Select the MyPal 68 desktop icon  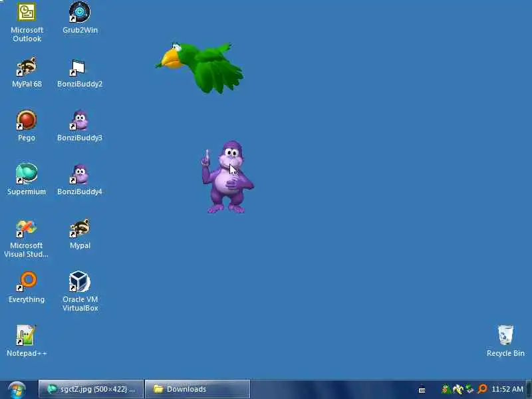click(27, 72)
